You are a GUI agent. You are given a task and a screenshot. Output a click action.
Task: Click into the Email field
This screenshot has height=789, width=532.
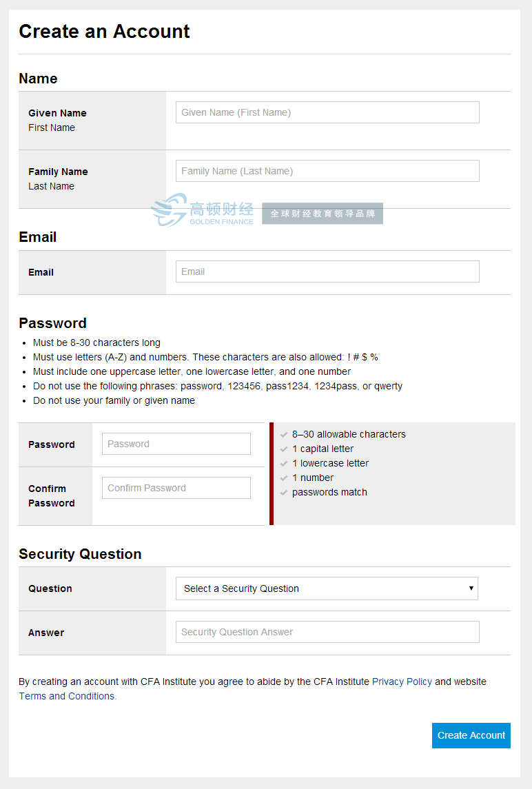click(x=327, y=271)
